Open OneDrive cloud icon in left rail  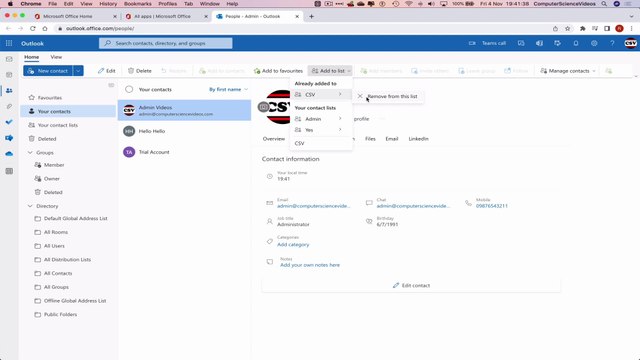[x=9, y=154]
